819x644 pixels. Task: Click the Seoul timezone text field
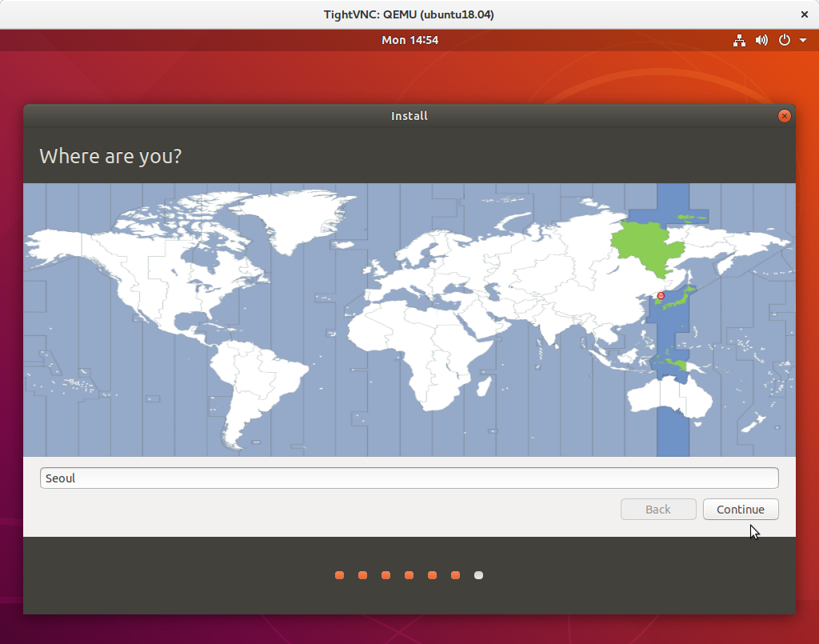coord(409,478)
